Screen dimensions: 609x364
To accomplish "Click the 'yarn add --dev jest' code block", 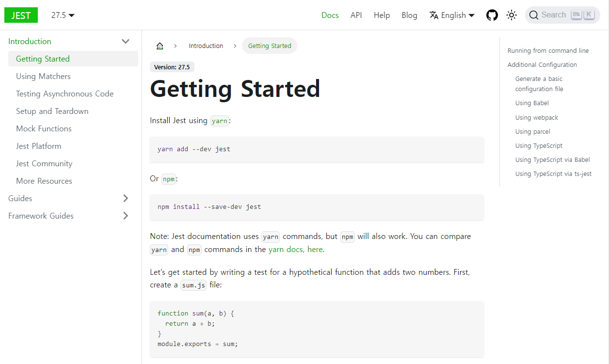I will click(x=317, y=149).
